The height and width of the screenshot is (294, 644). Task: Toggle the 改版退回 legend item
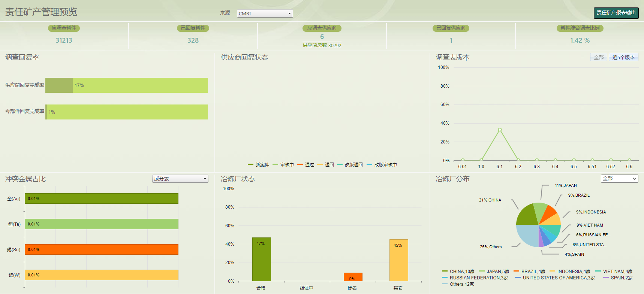pyautogui.click(x=350, y=164)
